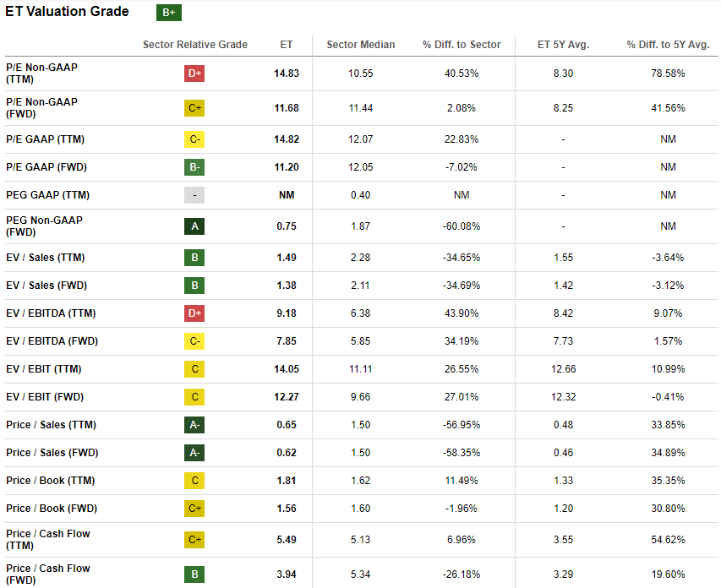Click the B- grade badge for P/E GAAP (FWD)
The width and height of the screenshot is (721, 588).
coord(194,167)
